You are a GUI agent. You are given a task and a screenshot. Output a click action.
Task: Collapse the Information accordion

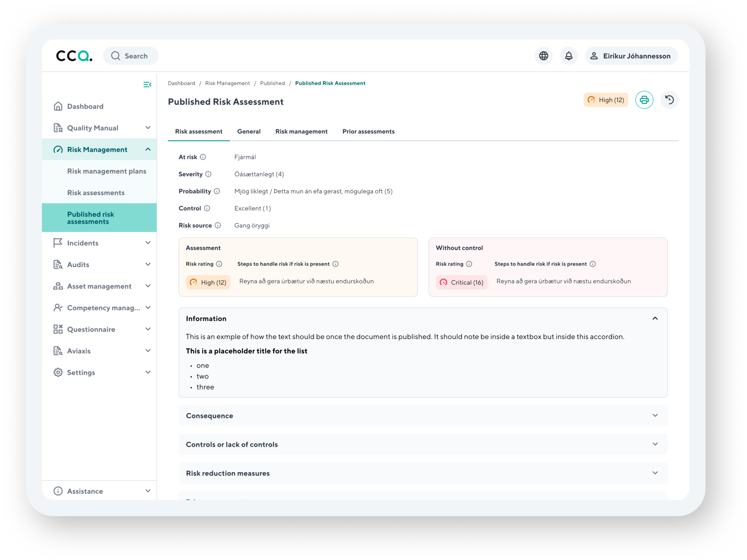pyautogui.click(x=655, y=318)
